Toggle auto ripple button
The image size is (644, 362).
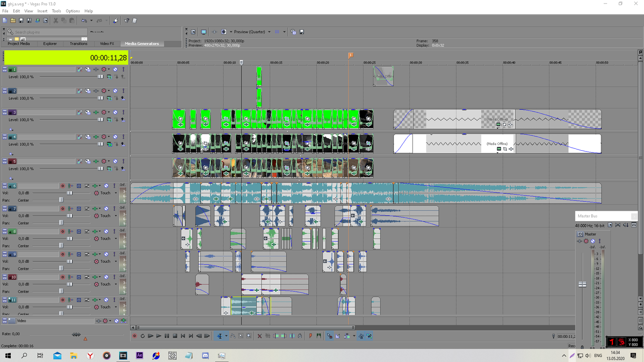347,336
